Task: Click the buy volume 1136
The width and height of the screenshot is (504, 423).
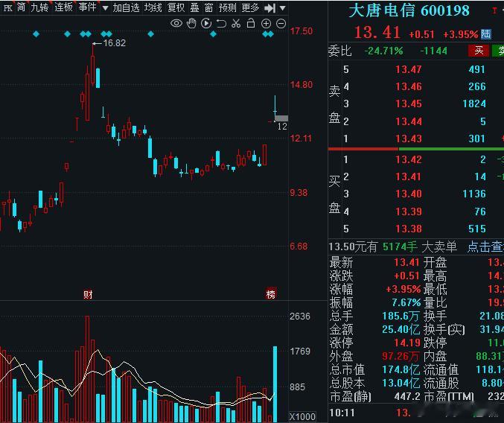Action: (474, 194)
